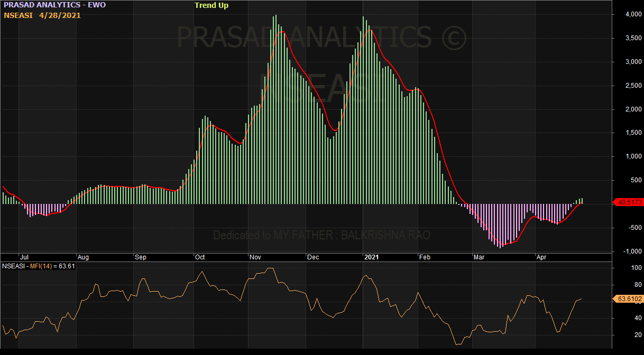
Task: Jump to the 2021 year marker
Action: [371, 257]
